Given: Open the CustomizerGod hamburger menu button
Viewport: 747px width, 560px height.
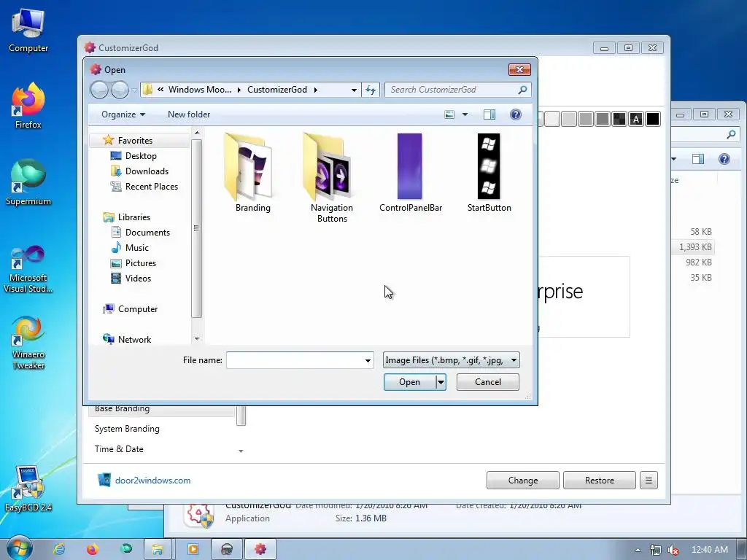Looking at the screenshot, I should pos(649,481).
